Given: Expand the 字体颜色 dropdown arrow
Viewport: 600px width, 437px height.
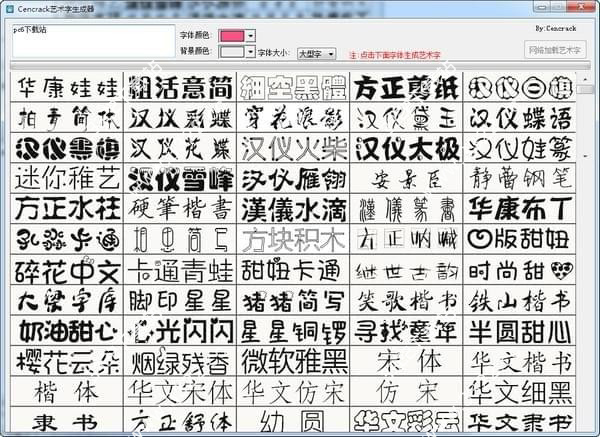Looking at the screenshot, I should tap(250, 36).
